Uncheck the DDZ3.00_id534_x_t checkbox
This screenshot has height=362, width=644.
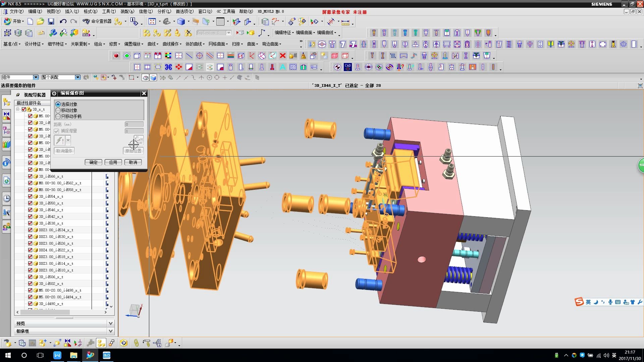(x=30, y=230)
